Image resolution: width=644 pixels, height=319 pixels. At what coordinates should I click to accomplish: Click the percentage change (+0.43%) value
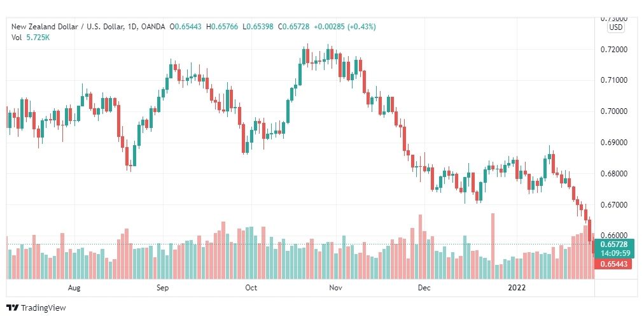click(x=361, y=27)
